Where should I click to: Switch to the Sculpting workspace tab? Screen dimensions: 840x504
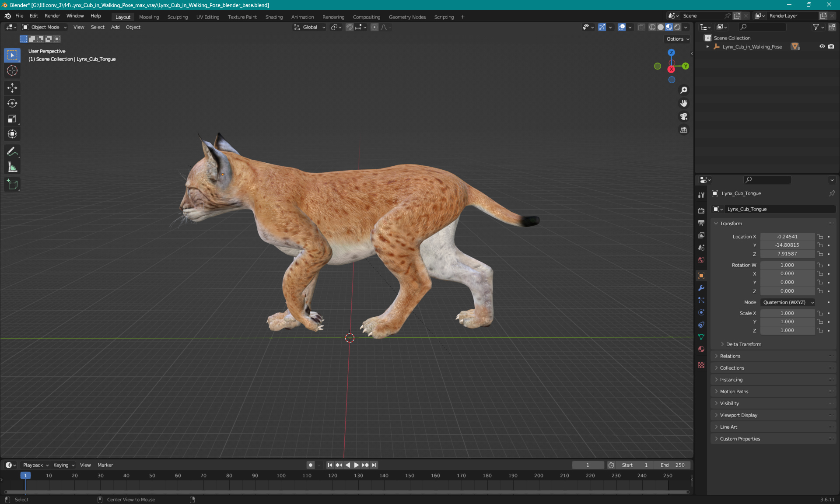(x=177, y=17)
